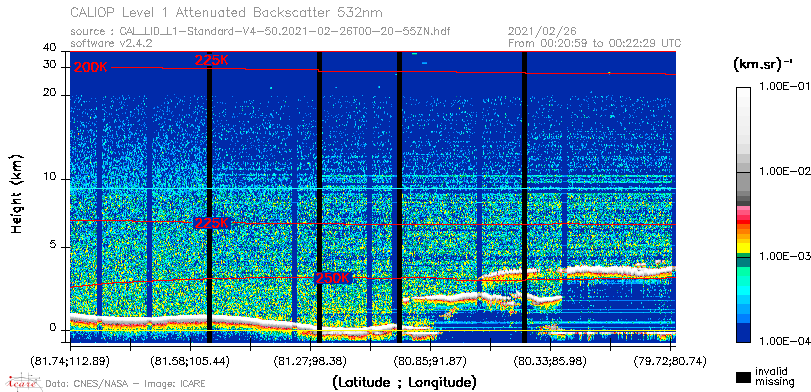
Task: Click the black invalid missing legend box
Action: coord(743,377)
